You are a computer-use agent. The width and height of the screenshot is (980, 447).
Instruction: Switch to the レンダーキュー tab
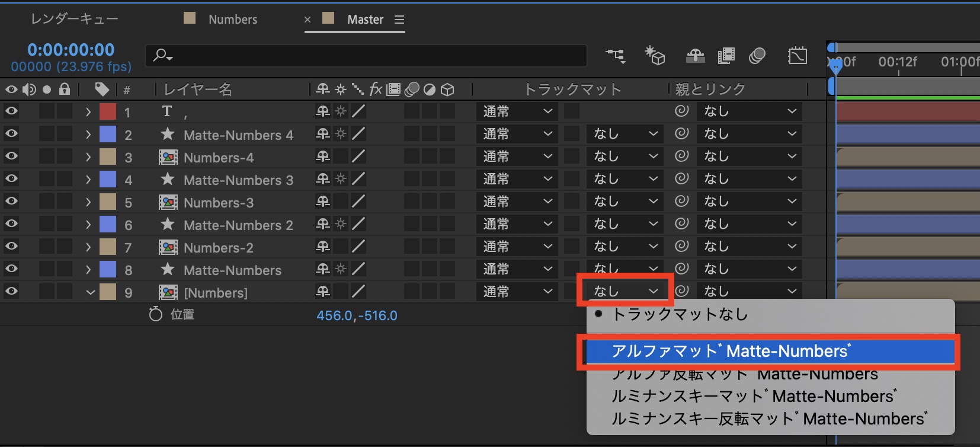(75, 19)
